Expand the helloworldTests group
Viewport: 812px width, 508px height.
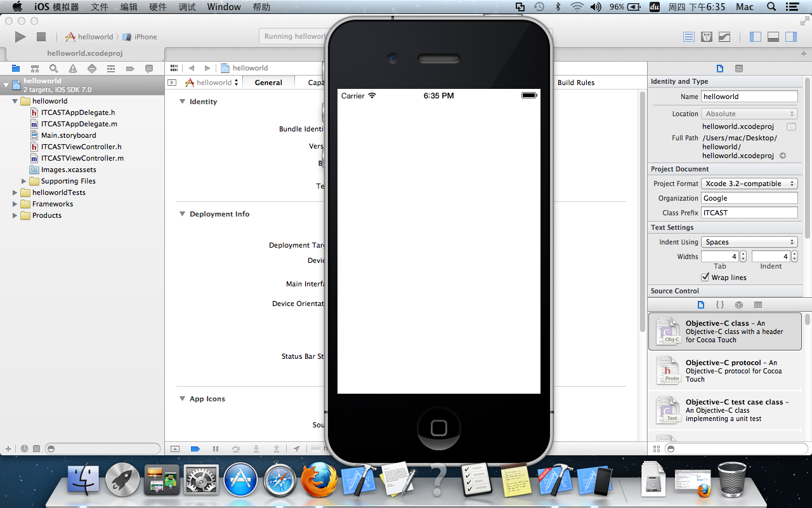tap(16, 192)
